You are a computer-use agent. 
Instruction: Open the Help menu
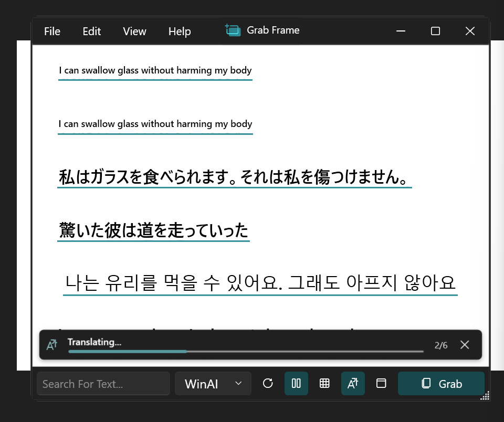[180, 31]
